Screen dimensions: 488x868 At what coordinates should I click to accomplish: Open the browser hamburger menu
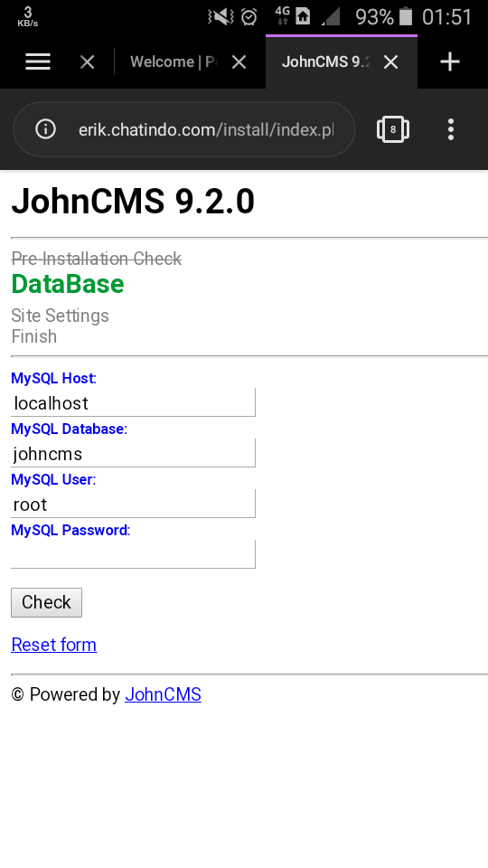[x=38, y=62]
